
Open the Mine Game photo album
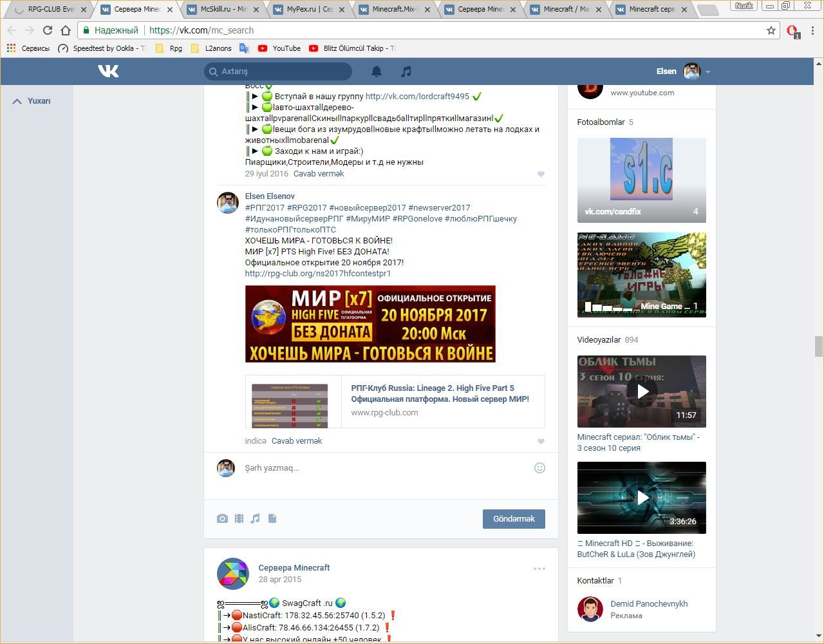642,275
